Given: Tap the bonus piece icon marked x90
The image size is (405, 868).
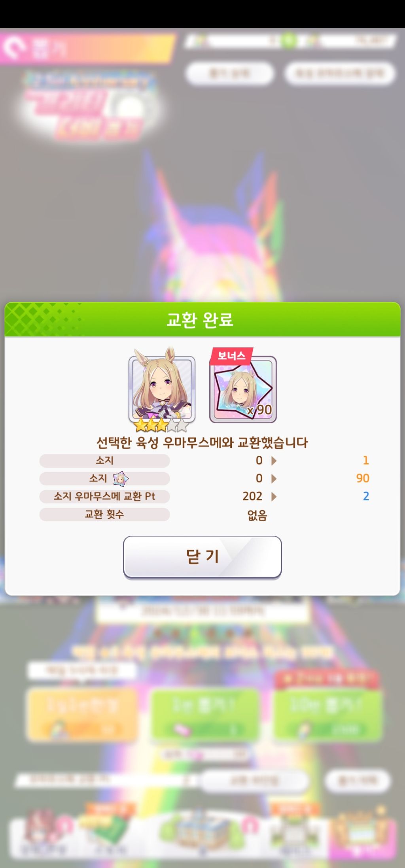Looking at the screenshot, I should (x=243, y=389).
